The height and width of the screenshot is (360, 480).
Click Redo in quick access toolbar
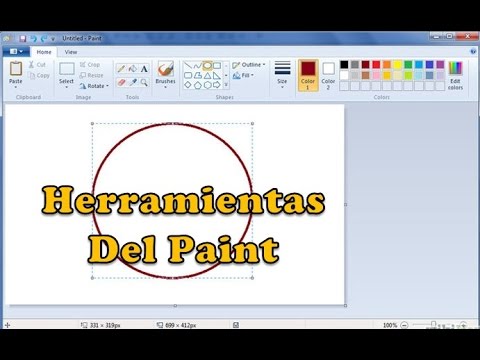[x=43, y=39]
